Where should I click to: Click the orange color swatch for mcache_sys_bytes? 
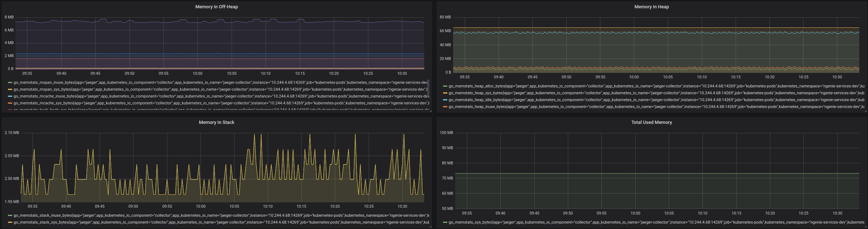click(10, 103)
